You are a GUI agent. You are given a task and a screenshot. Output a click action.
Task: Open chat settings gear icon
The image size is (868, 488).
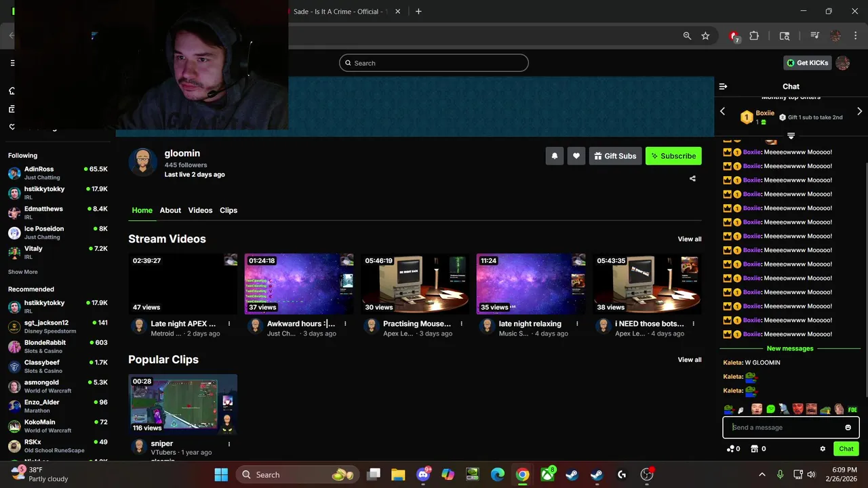coord(823,449)
